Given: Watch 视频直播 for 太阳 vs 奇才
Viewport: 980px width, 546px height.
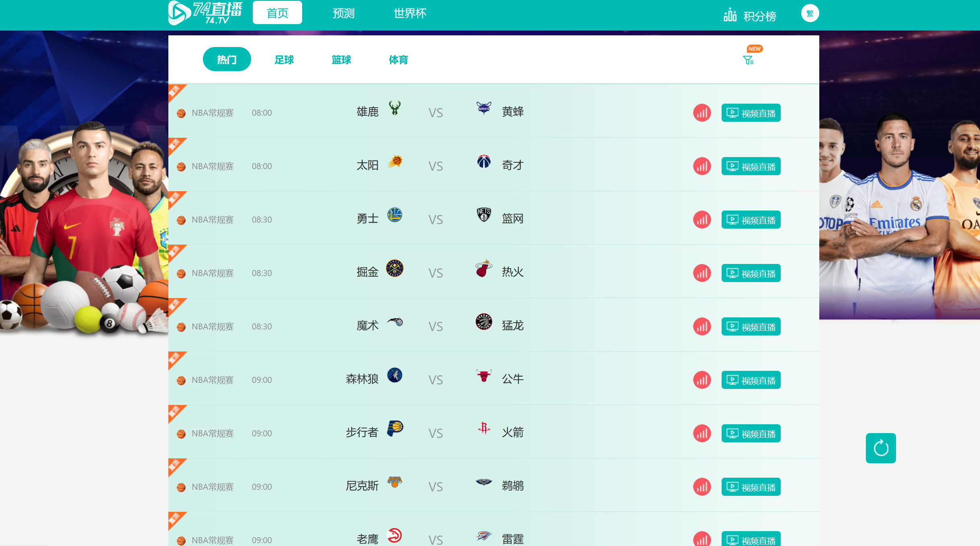Looking at the screenshot, I should tap(751, 166).
